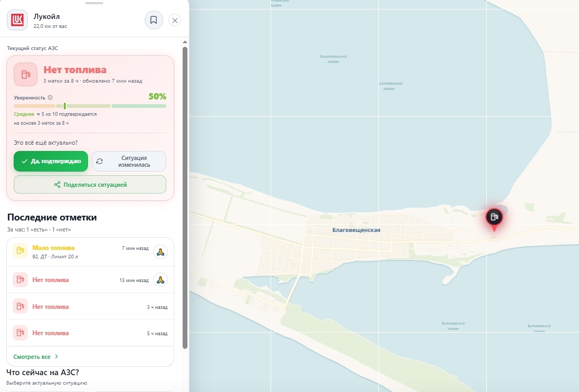Screen dimensions: 579x392
Task: Open 'Смотреть все' reports link
Action: [36, 357]
